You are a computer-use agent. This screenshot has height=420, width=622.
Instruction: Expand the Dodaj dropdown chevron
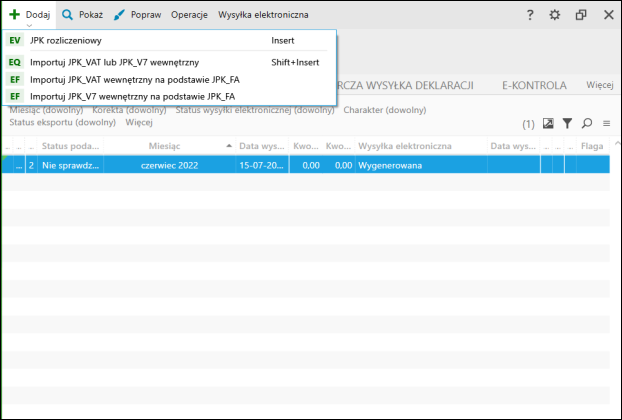coord(29,25)
